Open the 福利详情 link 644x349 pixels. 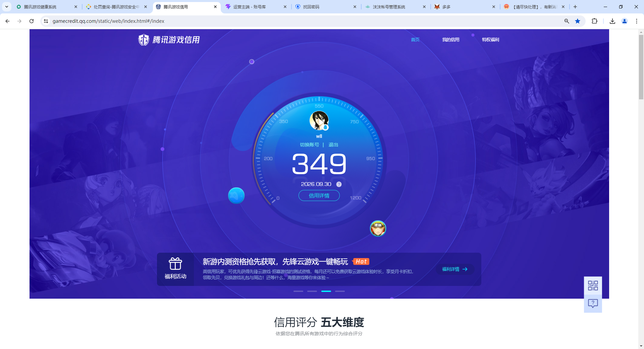click(x=455, y=269)
